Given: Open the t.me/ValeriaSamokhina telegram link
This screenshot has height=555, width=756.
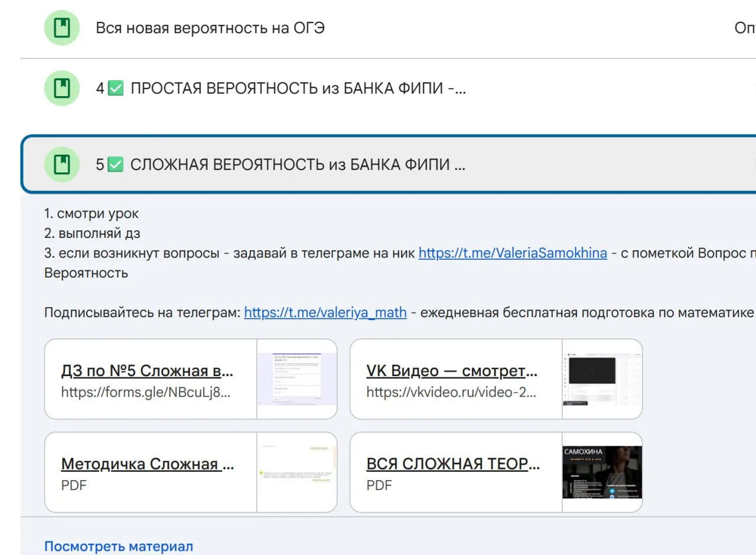Looking at the screenshot, I should [513, 253].
